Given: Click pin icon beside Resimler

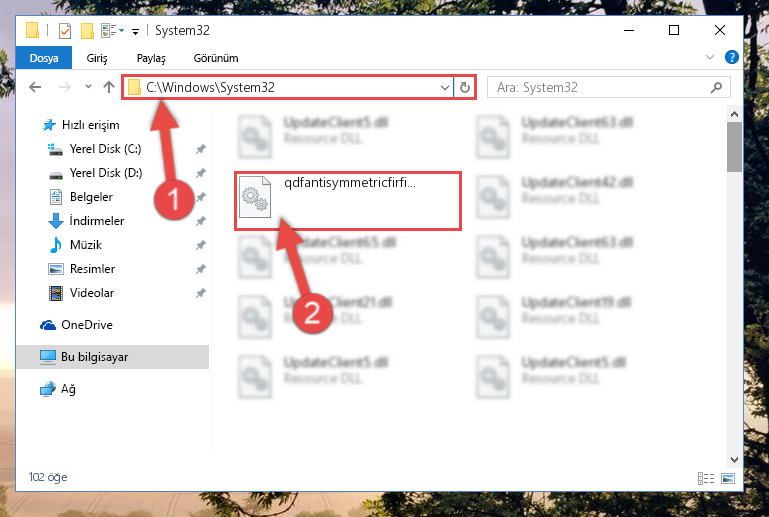Looking at the screenshot, I should [201, 269].
